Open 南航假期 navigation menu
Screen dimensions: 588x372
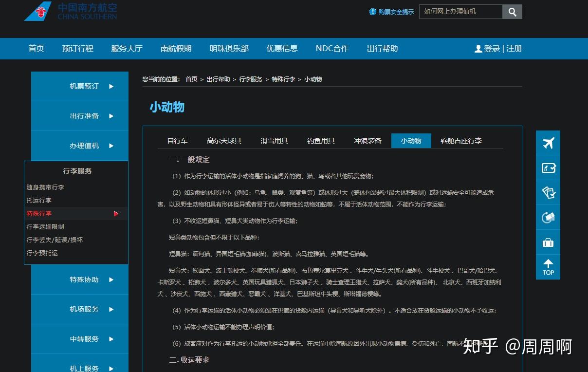coord(176,49)
